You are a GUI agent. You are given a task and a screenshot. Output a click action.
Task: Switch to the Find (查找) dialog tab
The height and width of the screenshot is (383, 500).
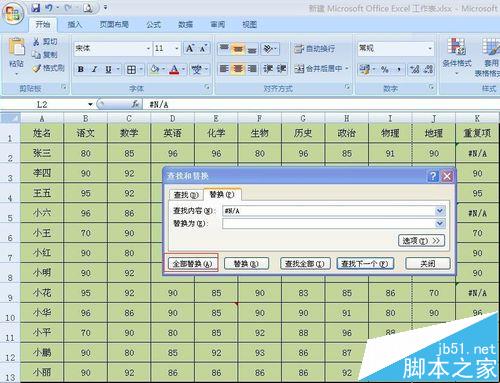pyautogui.click(x=186, y=195)
